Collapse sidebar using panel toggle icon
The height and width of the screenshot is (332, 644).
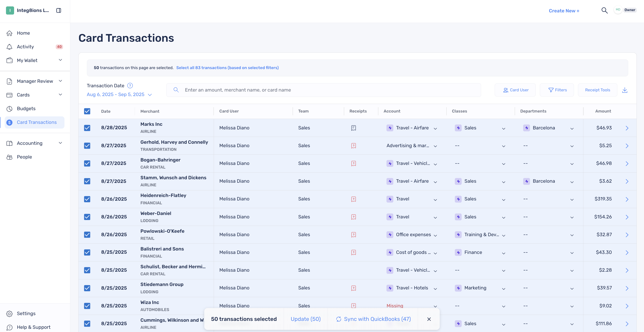[x=59, y=10]
